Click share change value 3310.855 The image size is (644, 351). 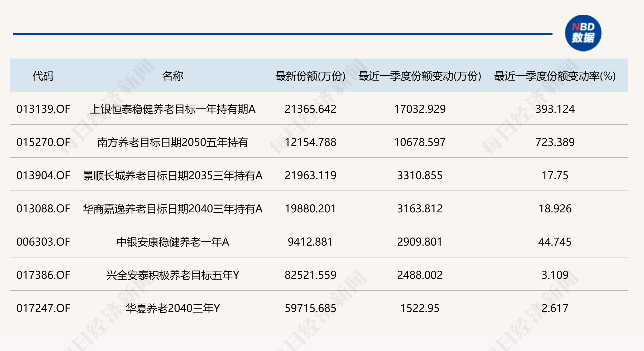point(420,175)
